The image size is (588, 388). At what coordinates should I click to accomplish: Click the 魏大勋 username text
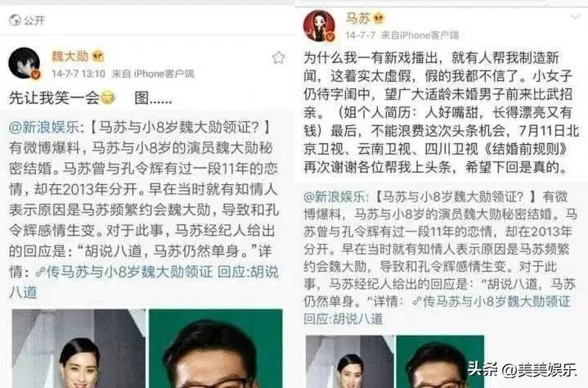pyautogui.click(x=70, y=56)
